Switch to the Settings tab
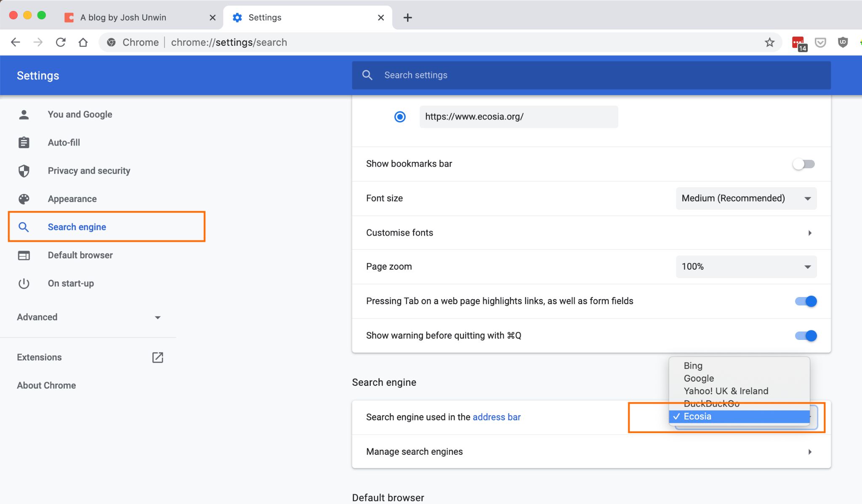This screenshot has width=862, height=504. [x=308, y=18]
